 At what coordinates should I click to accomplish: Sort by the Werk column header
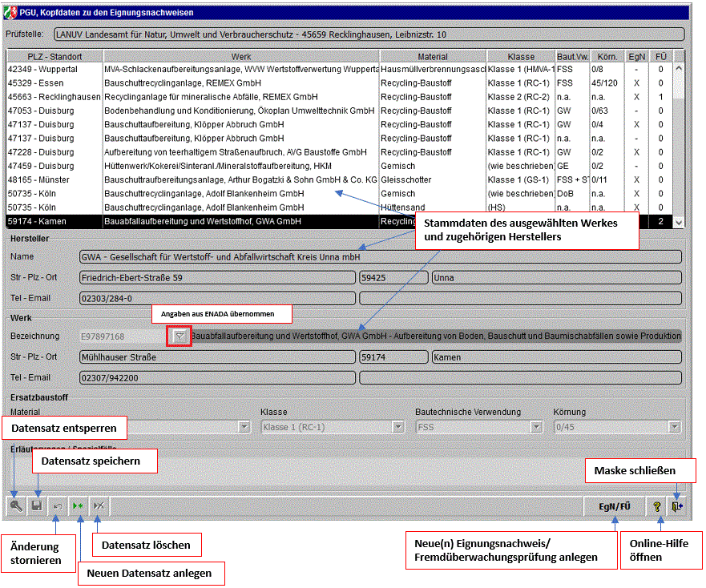point(240,57)
